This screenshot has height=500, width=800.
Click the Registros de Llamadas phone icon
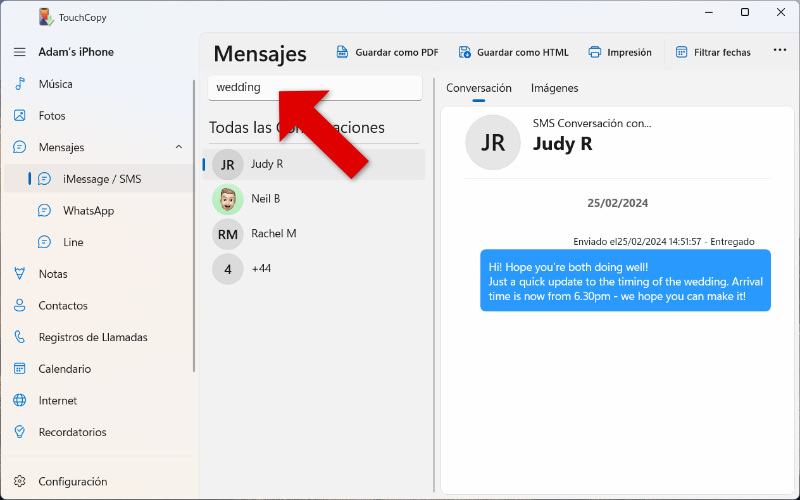pos(20,337)
